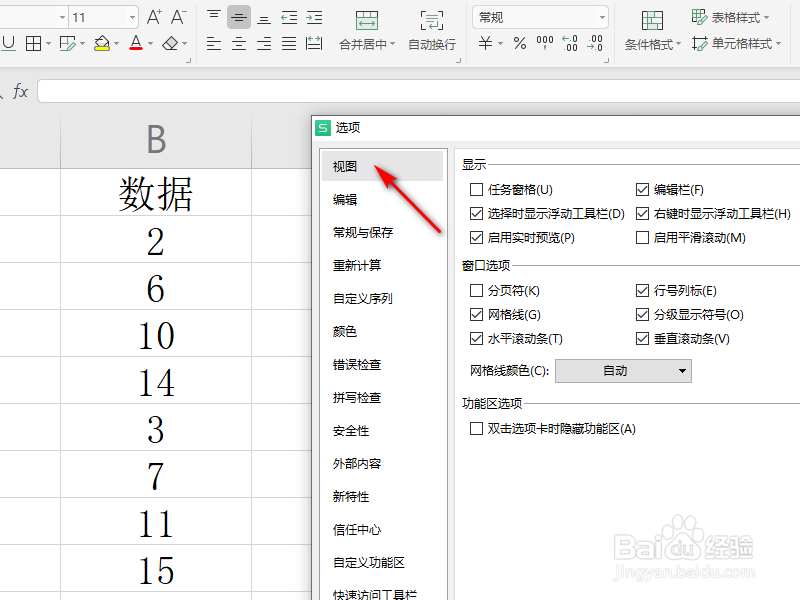This screenshot has height=600, width=800.
Task: Switch to the 信任中心 settings section
Action: coord(356,529)
